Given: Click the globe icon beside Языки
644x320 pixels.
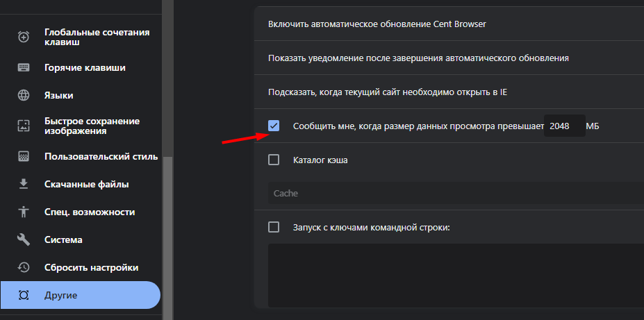Looking at the screenshot, I should [x=24, y=96].
